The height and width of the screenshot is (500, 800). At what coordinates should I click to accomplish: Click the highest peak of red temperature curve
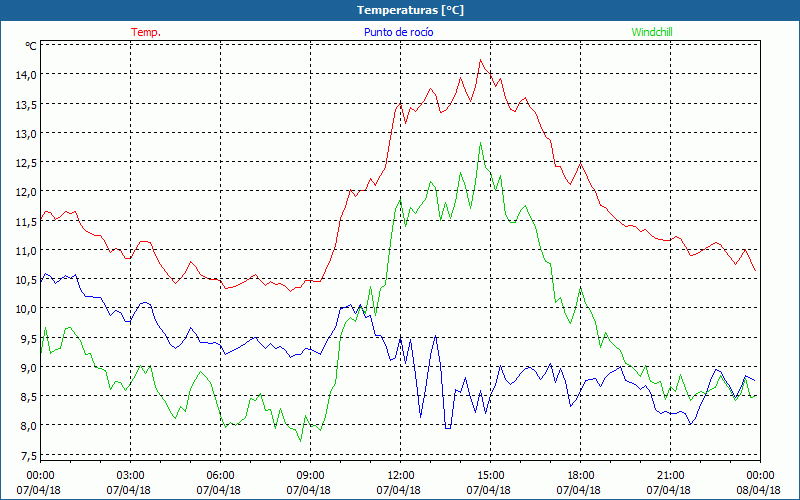click(x=481, y=60)
